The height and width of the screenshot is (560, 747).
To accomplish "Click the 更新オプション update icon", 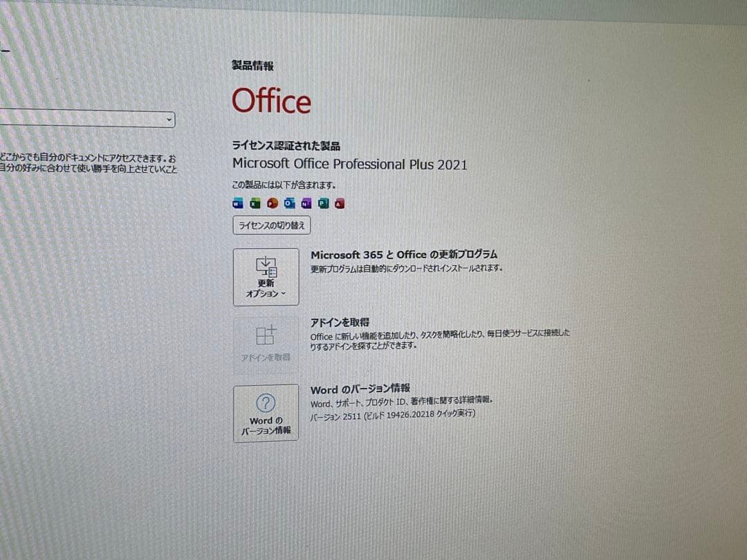I will click(266, 266).
